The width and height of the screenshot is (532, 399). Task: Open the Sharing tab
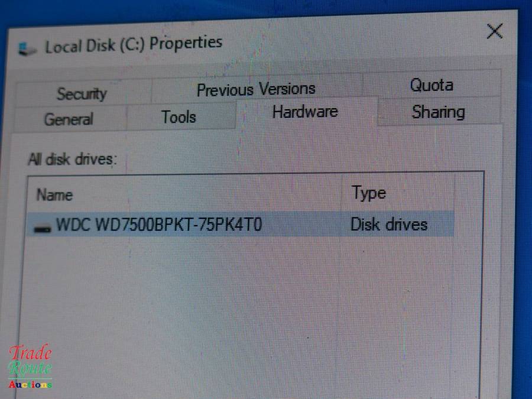[439, 112]
